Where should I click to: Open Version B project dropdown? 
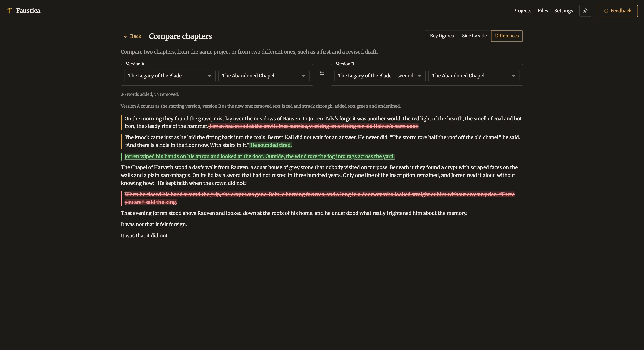(x=380, y=76)
